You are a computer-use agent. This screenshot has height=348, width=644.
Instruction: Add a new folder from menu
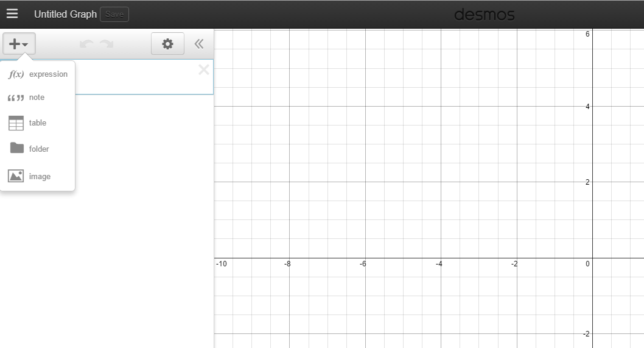pyautogui.click(x=37, y=149)
